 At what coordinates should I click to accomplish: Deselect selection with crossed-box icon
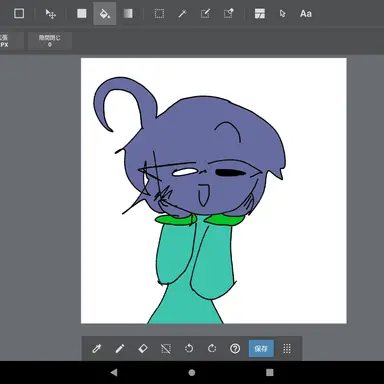[x=166, y=349]
